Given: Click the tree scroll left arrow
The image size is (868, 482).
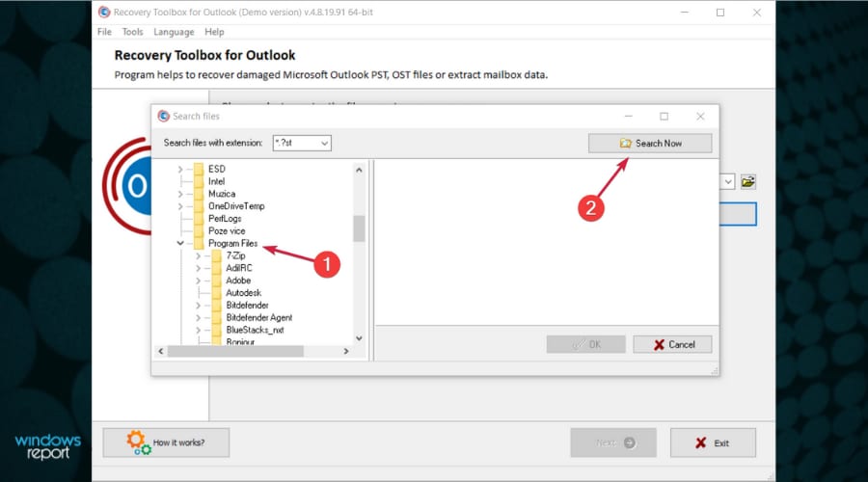Looking at the screenshot, I should (x=161, y=351).
